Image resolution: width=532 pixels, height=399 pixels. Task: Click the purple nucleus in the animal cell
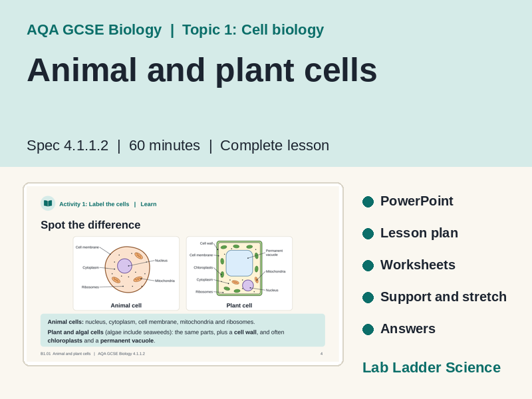point(124,265)
